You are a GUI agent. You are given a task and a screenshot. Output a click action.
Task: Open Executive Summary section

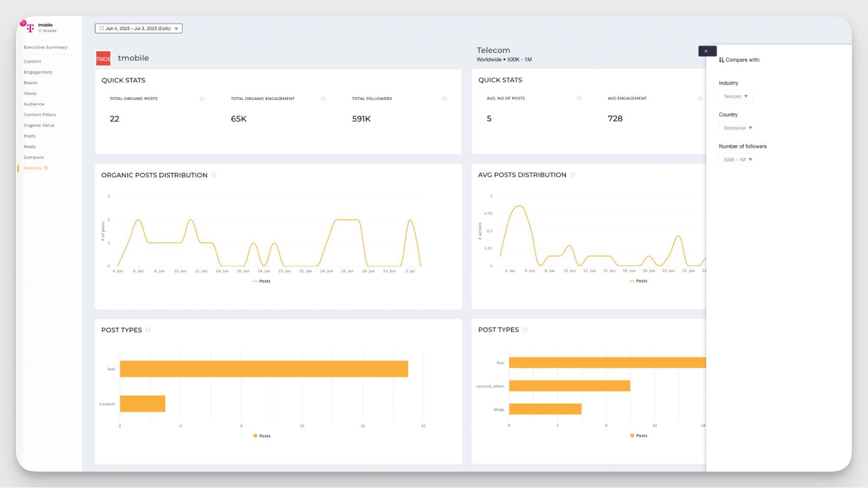(45, 47)
